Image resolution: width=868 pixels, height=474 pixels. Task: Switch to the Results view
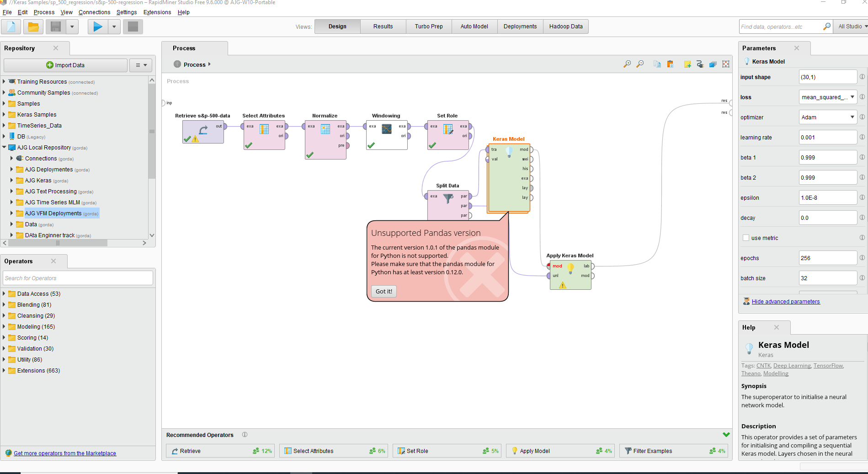coord(383,27)
